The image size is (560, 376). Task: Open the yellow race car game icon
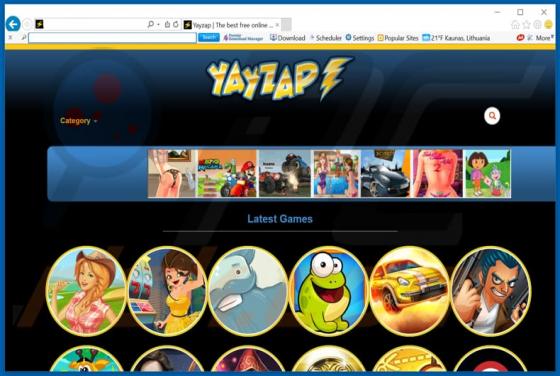[x=410, y=291]
